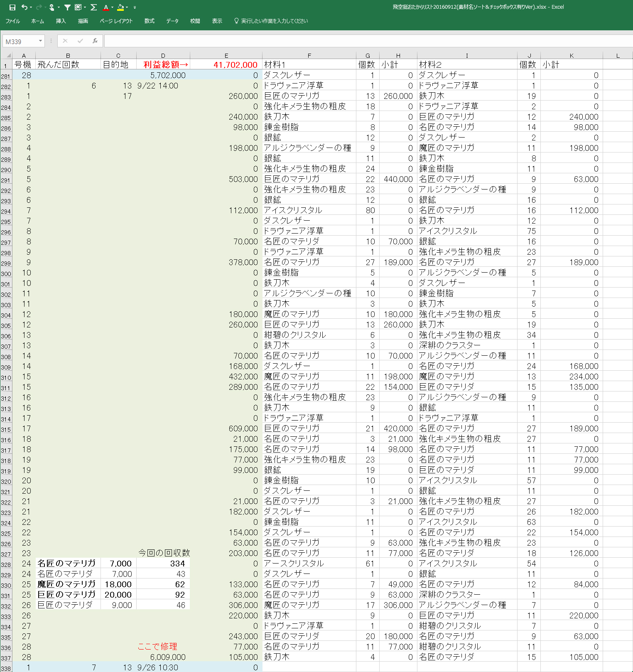Click the AutoSum sigma icon
Image resolution: width=633 pixels, height=672 pixels.
[x=93, y=7]
